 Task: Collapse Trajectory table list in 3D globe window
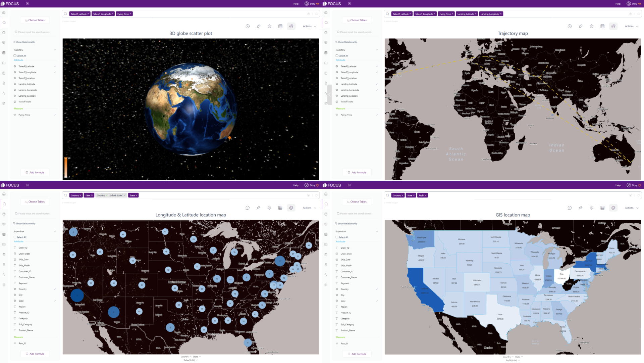point(55,50)
